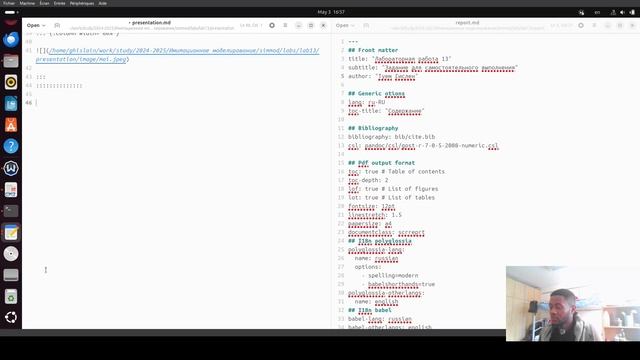Open the battery indicator in top bar
Viewport: 640px width, 360px height.
click(x=632, y=12)
